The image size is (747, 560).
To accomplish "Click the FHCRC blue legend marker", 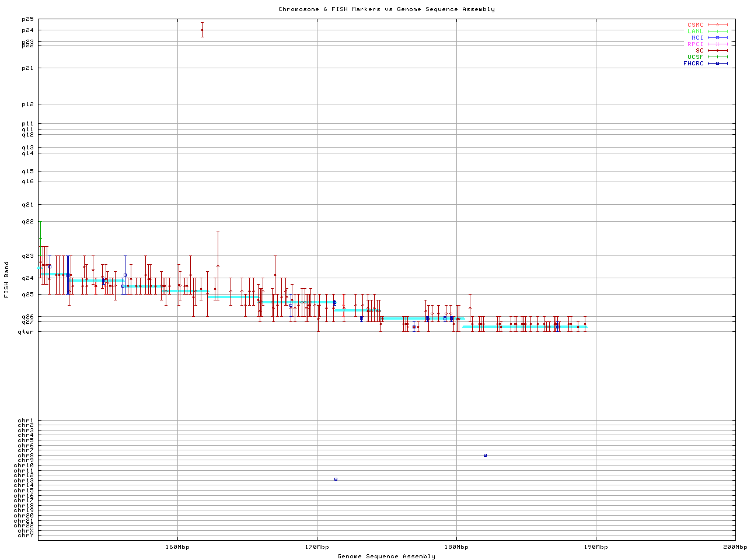I will point(717,64).
